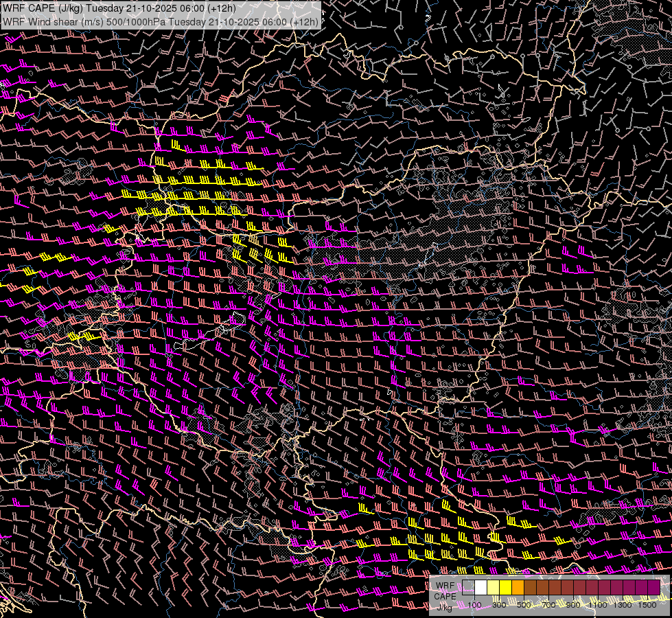Screen dimensions: 672x618
Task: Click the 1100 colorbar label
Action: click(598, 606)
